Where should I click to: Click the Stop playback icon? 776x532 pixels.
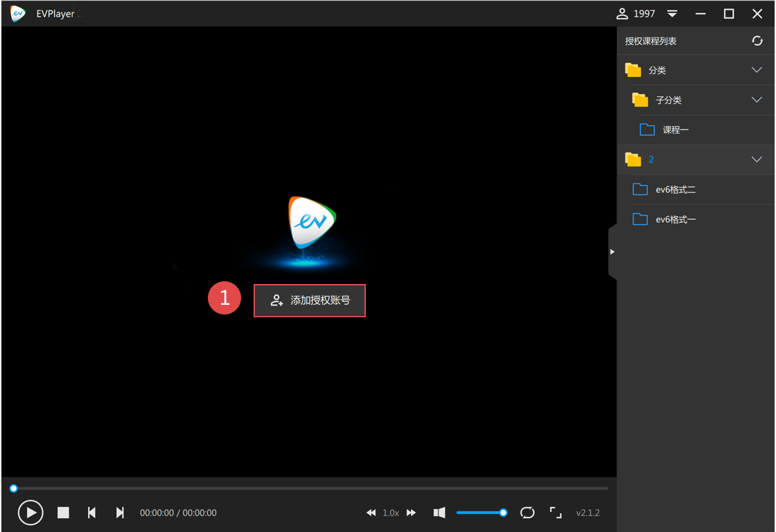[x=63, y=513]
